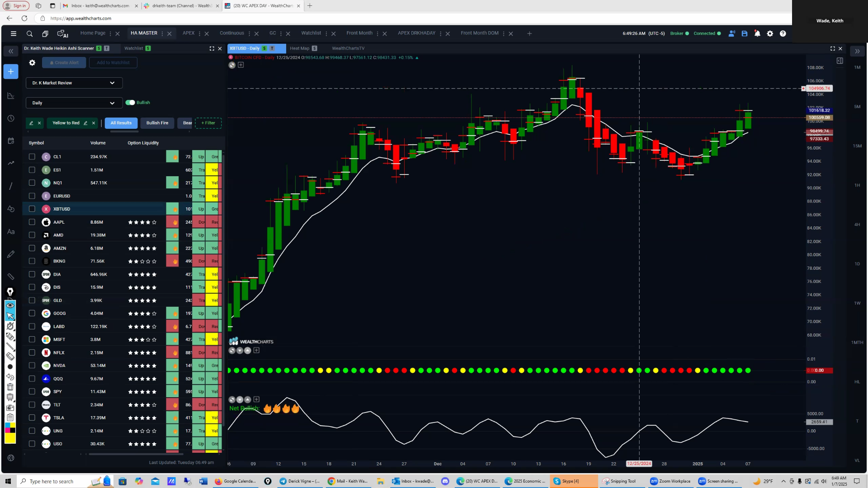Open the symbol search magnifier
Screen dimensions: 868x488
click(29, 33)
